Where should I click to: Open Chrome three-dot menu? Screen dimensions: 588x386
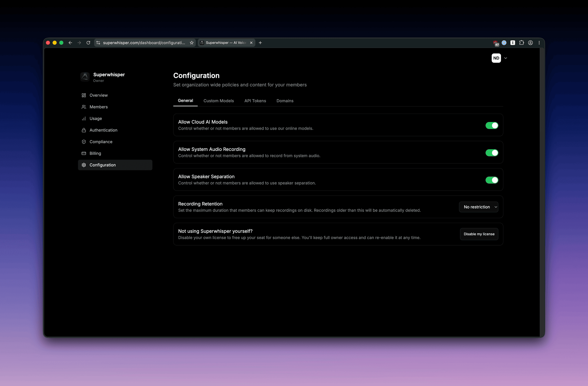click(x=539, y=43)
